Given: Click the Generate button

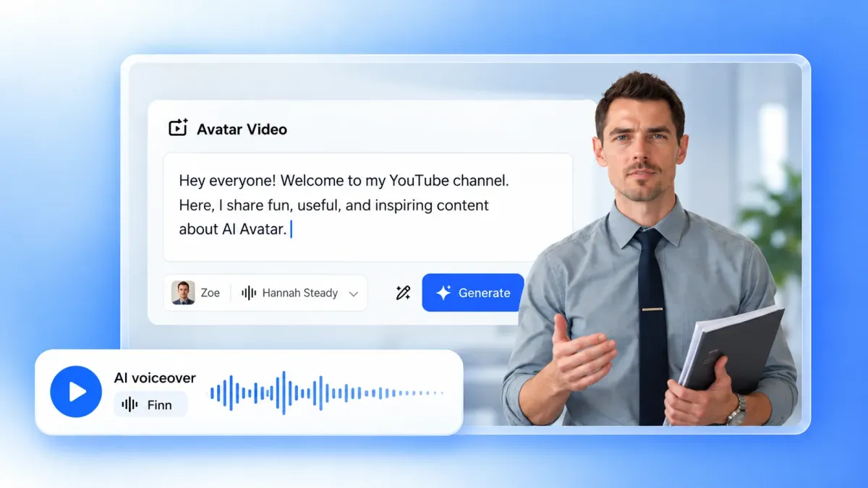Looking at the screenshot, I should pos(473,293).
